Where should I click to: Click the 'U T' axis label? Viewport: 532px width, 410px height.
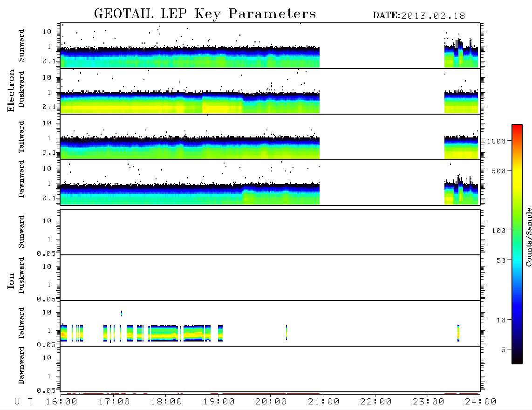point(23,402)
